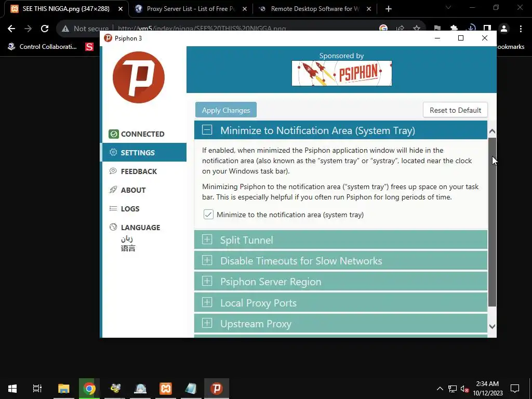Click the red S bookmark icon
532x399 pixels.
89,46
